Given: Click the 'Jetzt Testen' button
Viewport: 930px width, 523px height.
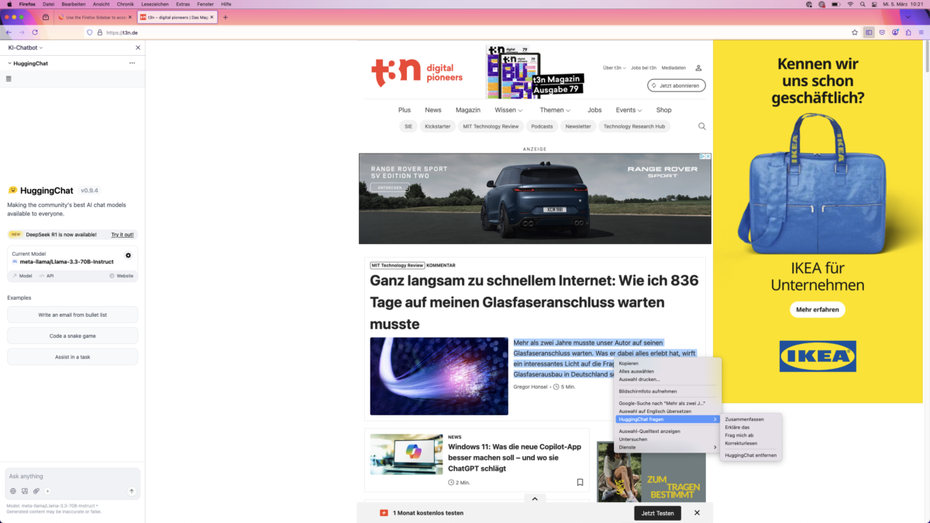Looking at the screenshot, I should (657, 513).
